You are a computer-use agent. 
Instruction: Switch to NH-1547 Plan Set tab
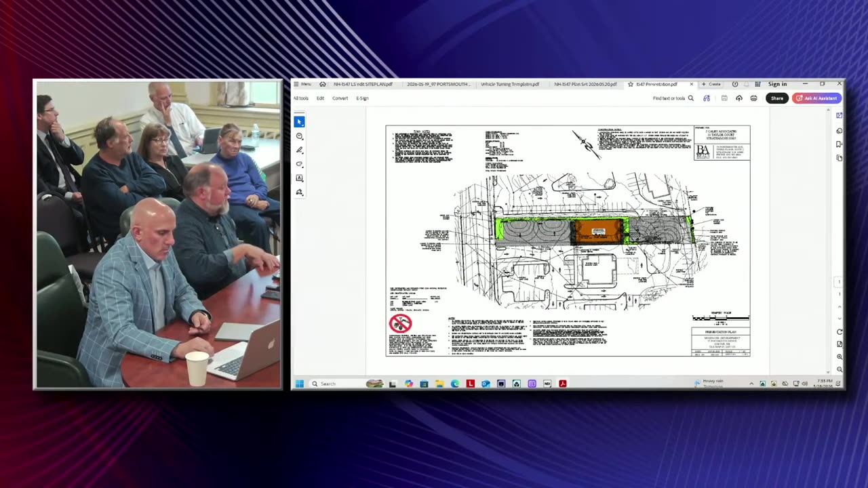[x=585, y=84]
